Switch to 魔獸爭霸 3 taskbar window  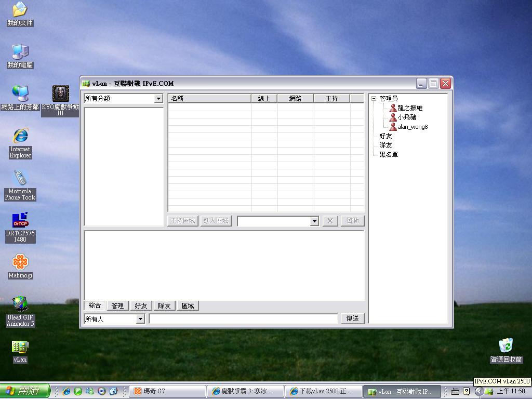click(x=245, y=392)
